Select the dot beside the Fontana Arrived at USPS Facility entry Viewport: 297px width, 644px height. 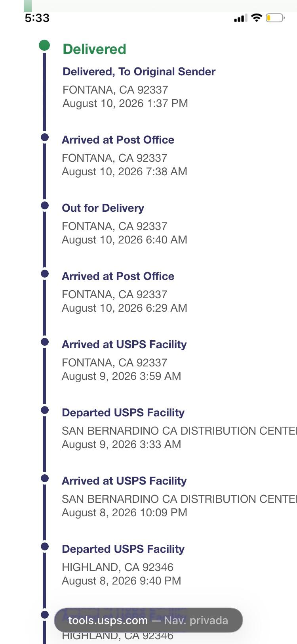(x=45, y=342)
